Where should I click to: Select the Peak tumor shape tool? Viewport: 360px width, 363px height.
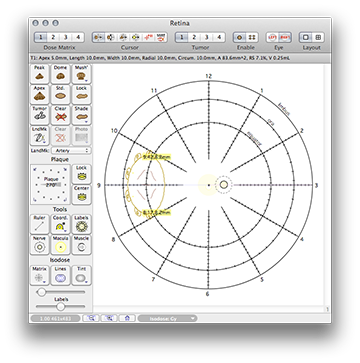40,74
